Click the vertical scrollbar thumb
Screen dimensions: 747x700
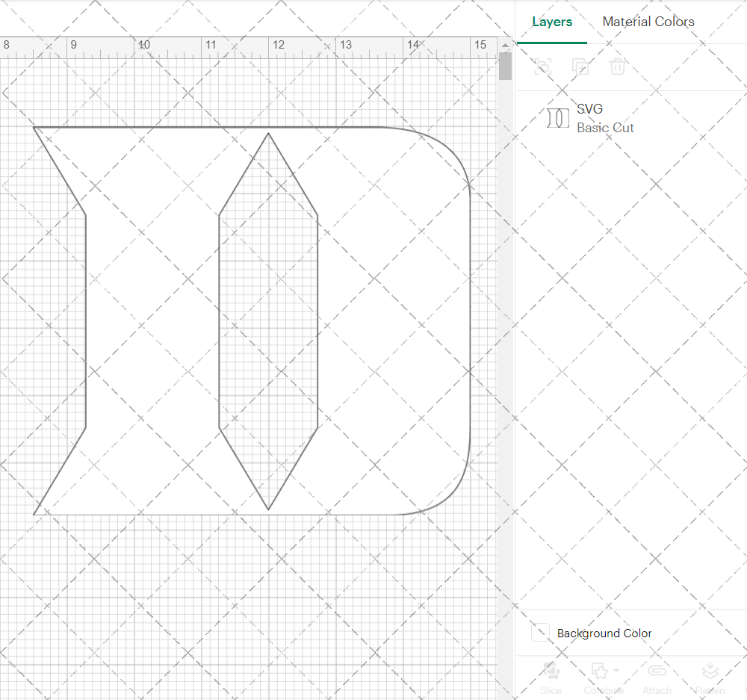point(505,66)
